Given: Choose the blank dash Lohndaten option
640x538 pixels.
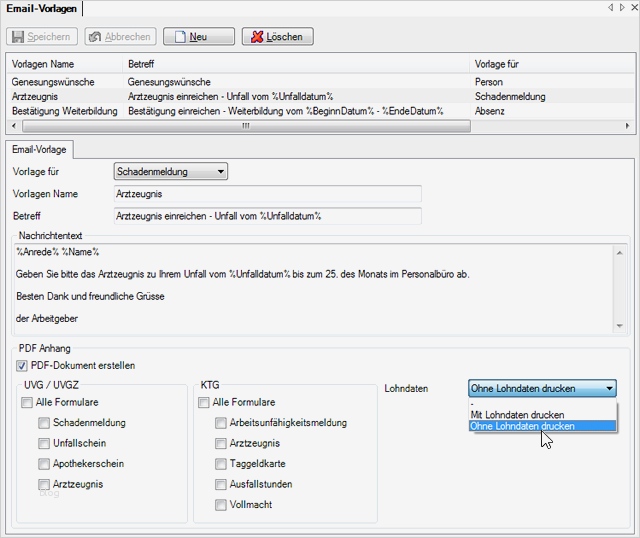Looking at the screenshot, I should pos(542,405).
